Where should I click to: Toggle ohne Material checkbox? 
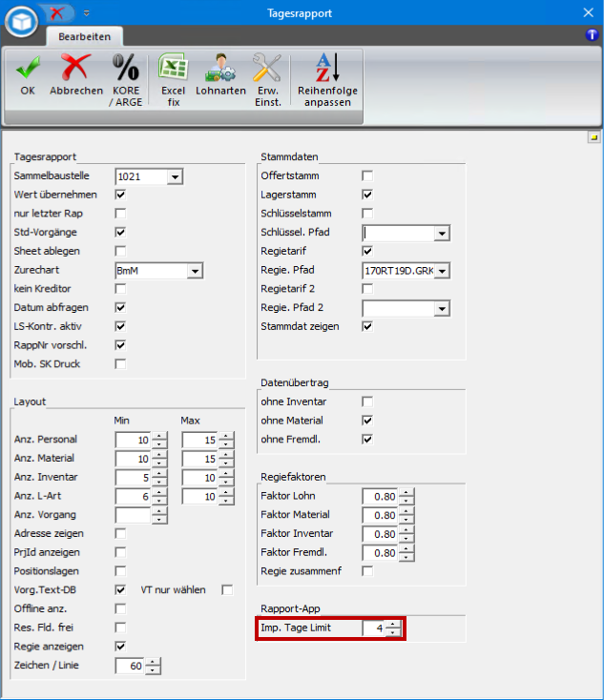click(367, 421)
